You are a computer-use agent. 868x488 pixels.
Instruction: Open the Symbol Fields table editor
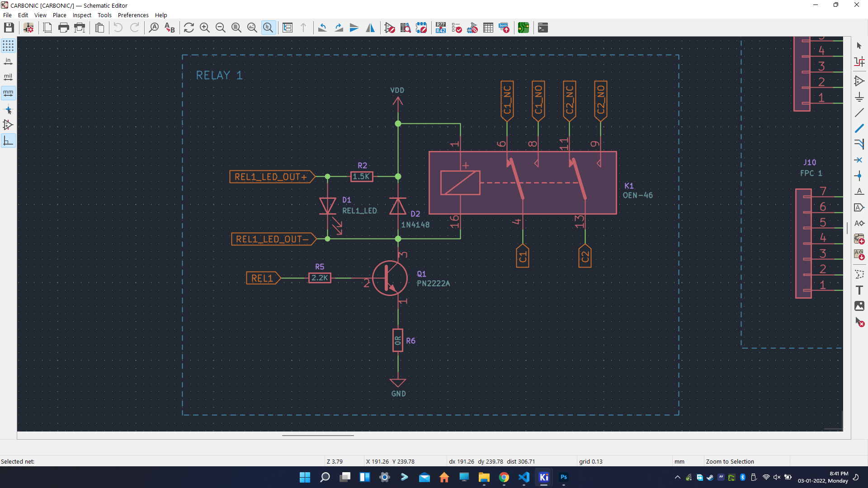(488, 28)
